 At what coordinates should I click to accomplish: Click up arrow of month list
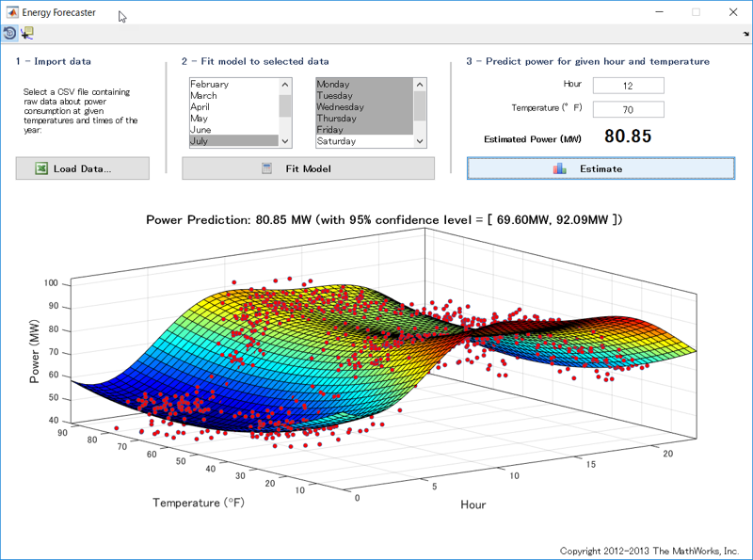coord(285,84)
